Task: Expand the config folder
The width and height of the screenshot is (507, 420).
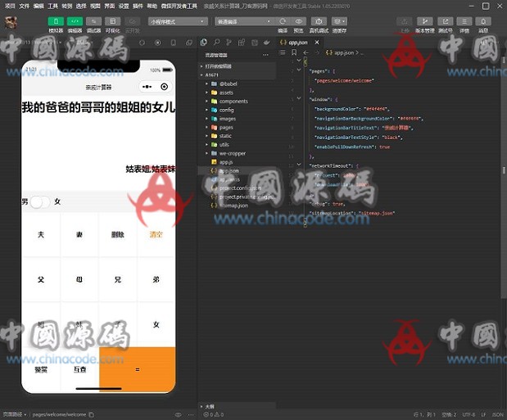Action: (237, 110)
